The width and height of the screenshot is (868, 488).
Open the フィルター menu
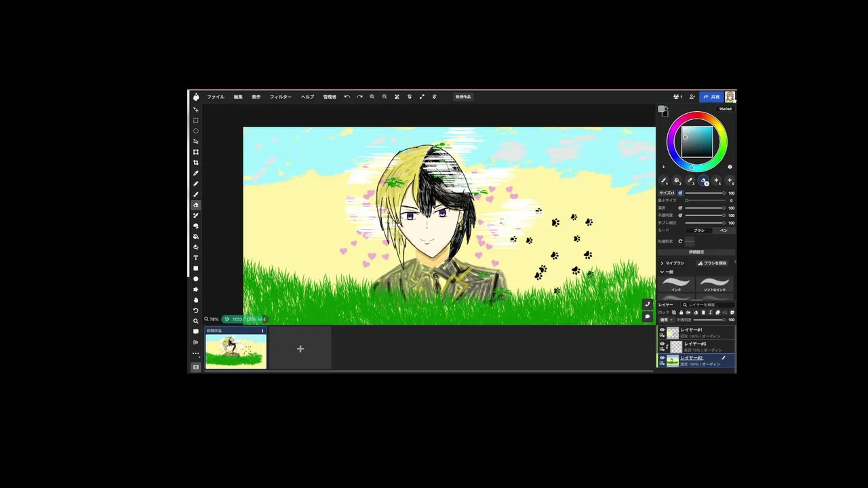(281, 96)
